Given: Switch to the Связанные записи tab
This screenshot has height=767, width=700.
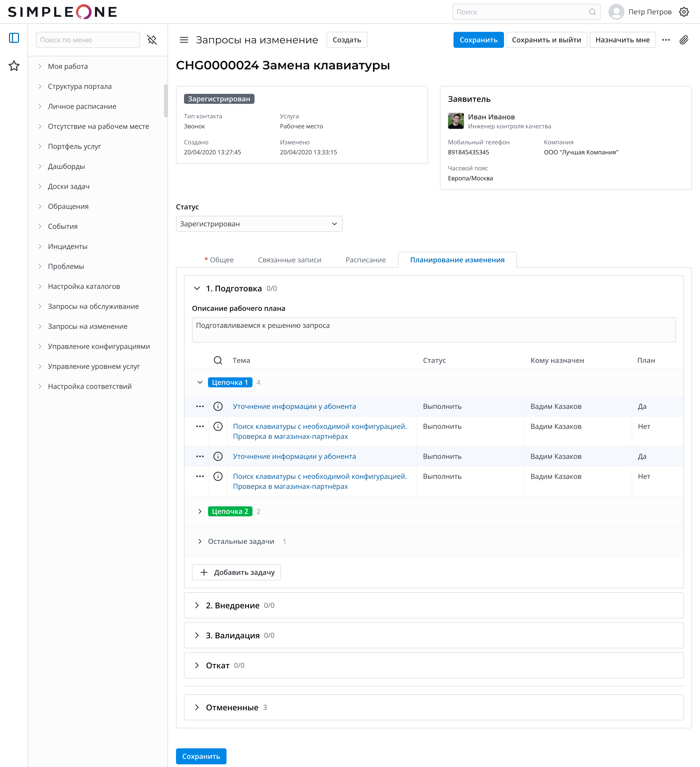Looking at the screenshot, I should click(x=289, y=260).
